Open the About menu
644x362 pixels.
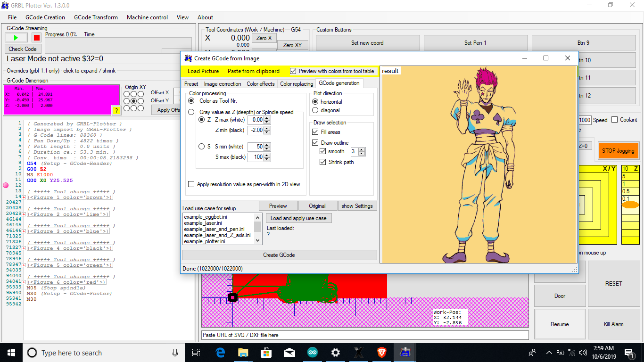pos(206,17)
